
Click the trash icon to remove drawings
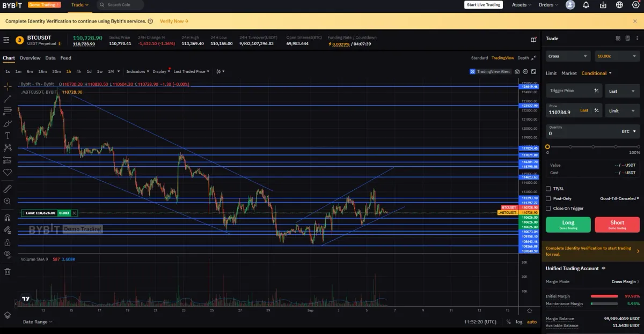pos(8,271)
